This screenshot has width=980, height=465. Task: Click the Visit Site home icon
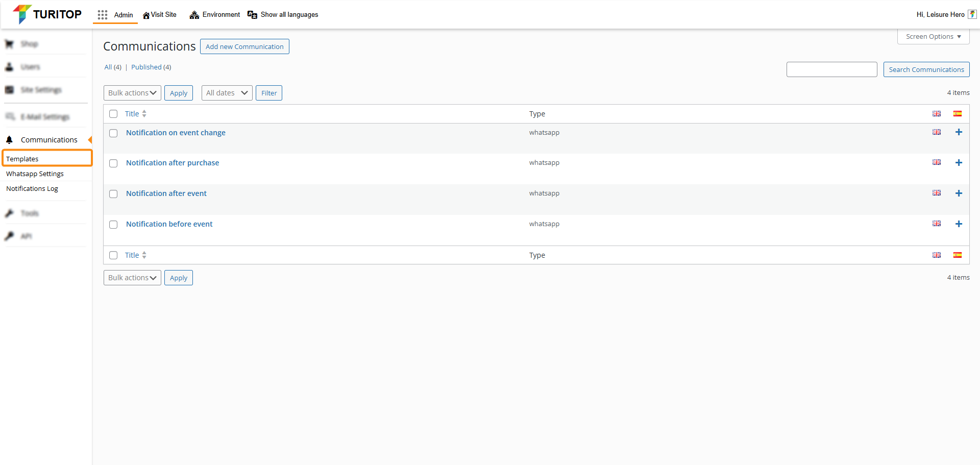click(146, 15)
